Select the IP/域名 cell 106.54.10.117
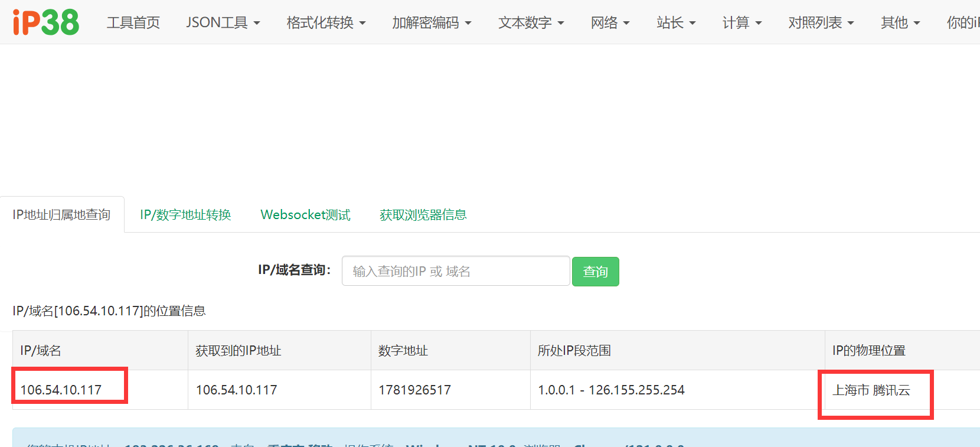Viewport: 980px width, 447px height. [x=61, y=390]
